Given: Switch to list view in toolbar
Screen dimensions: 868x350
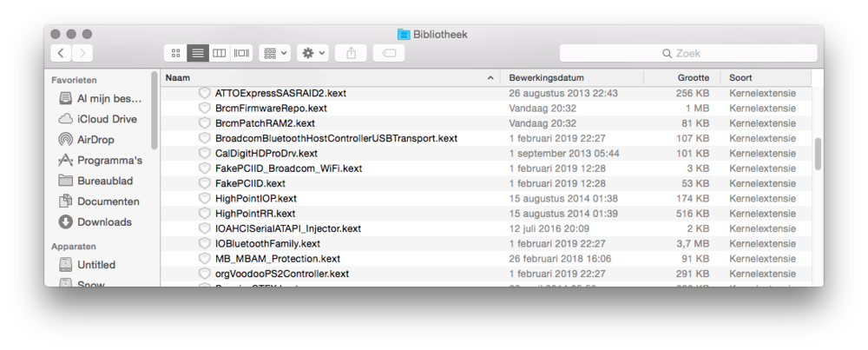Looking at the screenshot, I should pos(197,53).
